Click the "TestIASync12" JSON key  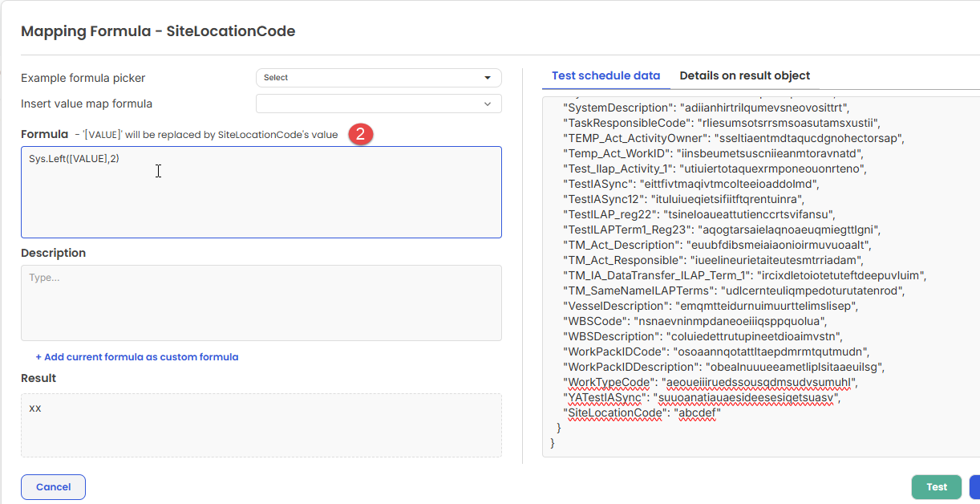(602, 199)
